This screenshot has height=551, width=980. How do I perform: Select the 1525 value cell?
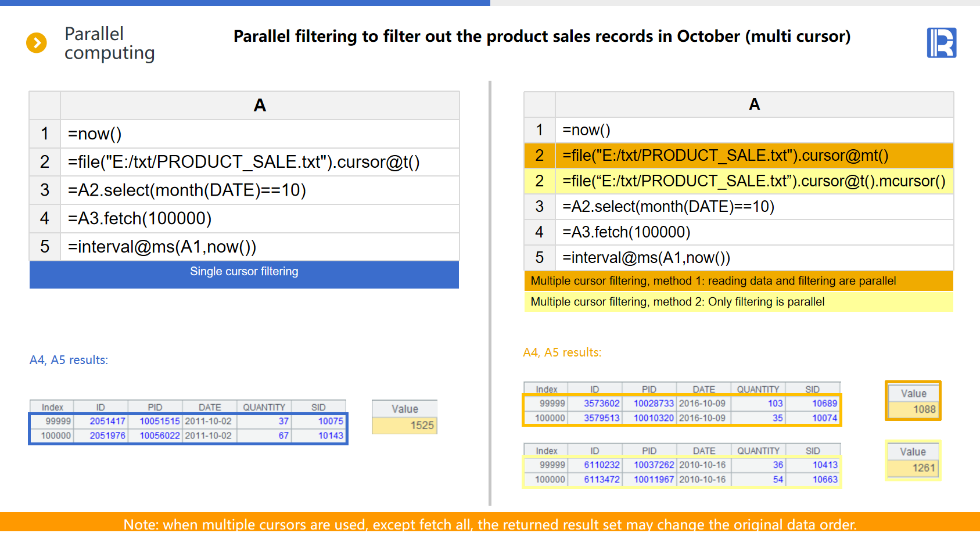(404, 426)
